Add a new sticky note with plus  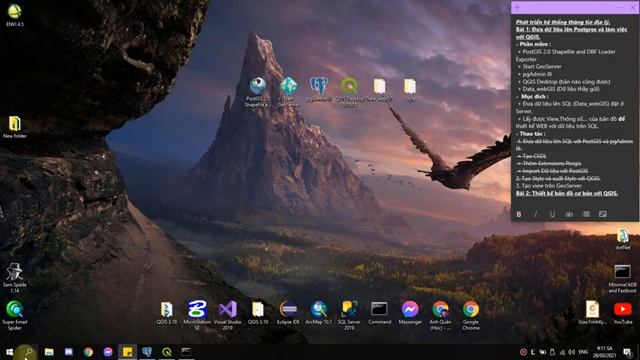pos(517,7)
